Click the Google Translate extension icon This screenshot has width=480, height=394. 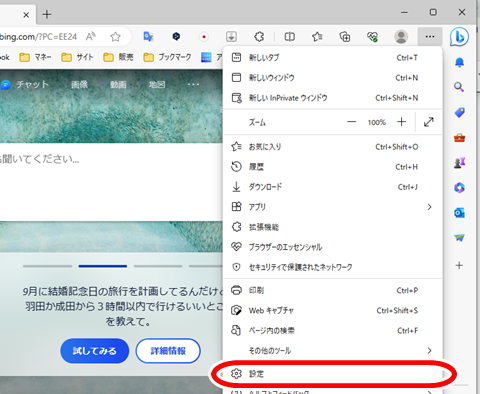tap(148, 36)
